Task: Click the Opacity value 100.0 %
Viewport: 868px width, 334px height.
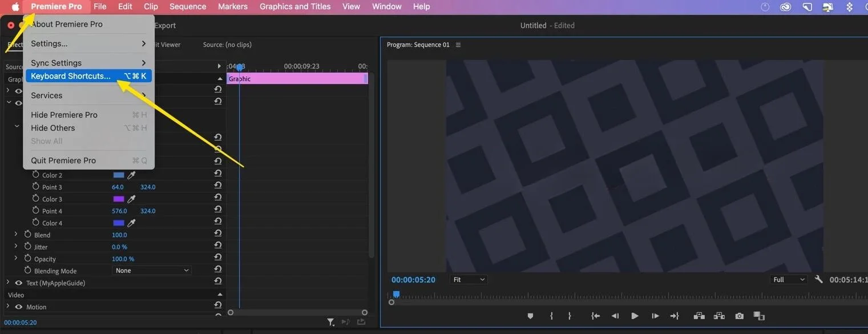Action: [123, 259]
